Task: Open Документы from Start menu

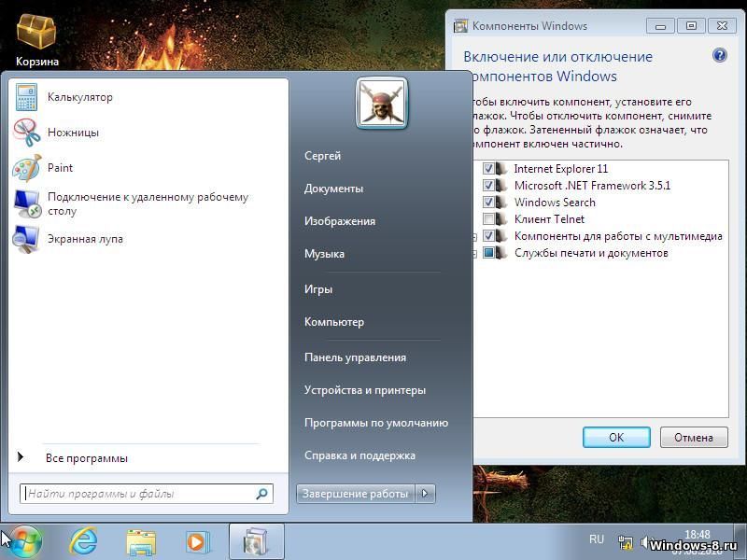Action: pos(333,189)
